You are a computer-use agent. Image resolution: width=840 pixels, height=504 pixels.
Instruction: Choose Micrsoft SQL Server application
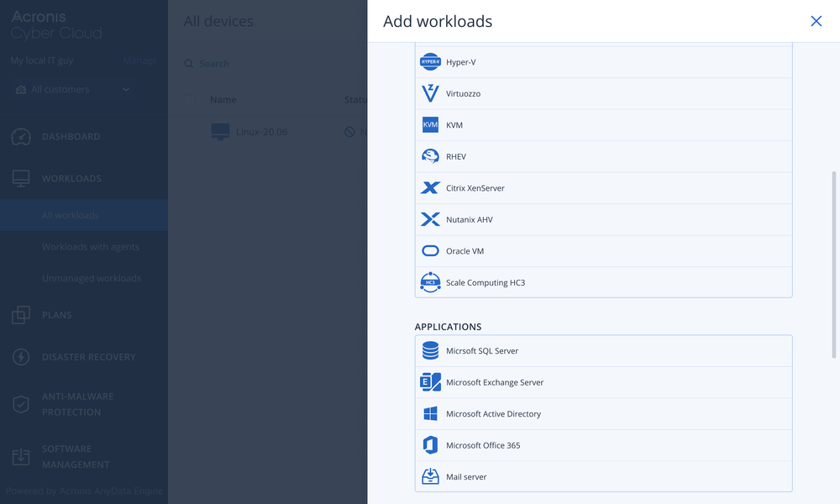tap(604, 351)
